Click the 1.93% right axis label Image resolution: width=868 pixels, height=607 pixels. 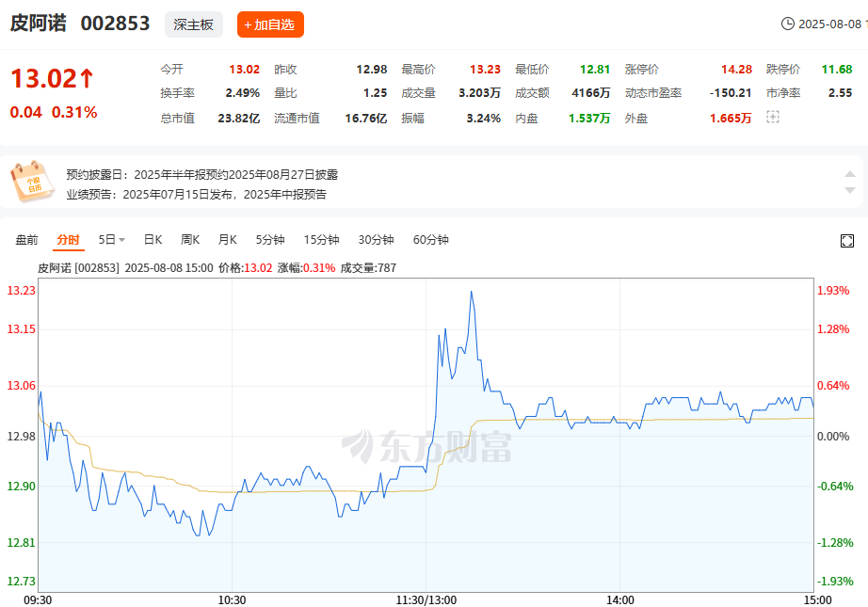coord(833,291)
